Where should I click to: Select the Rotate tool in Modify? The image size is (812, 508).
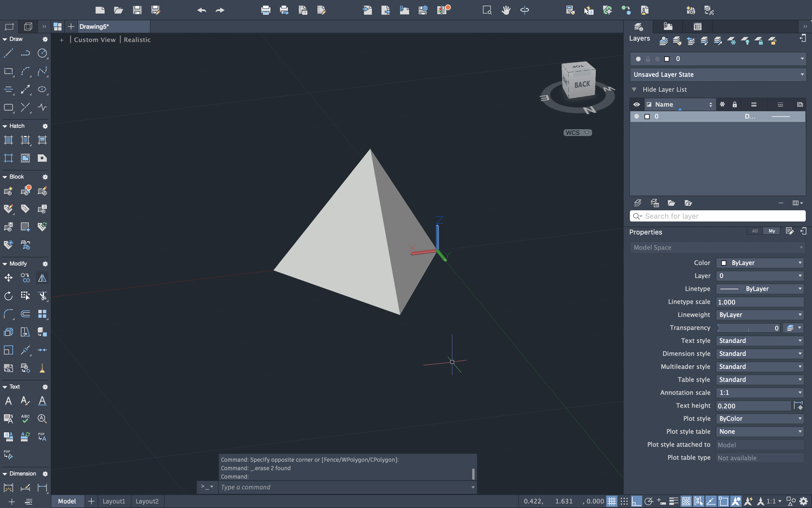coord(8,296)
